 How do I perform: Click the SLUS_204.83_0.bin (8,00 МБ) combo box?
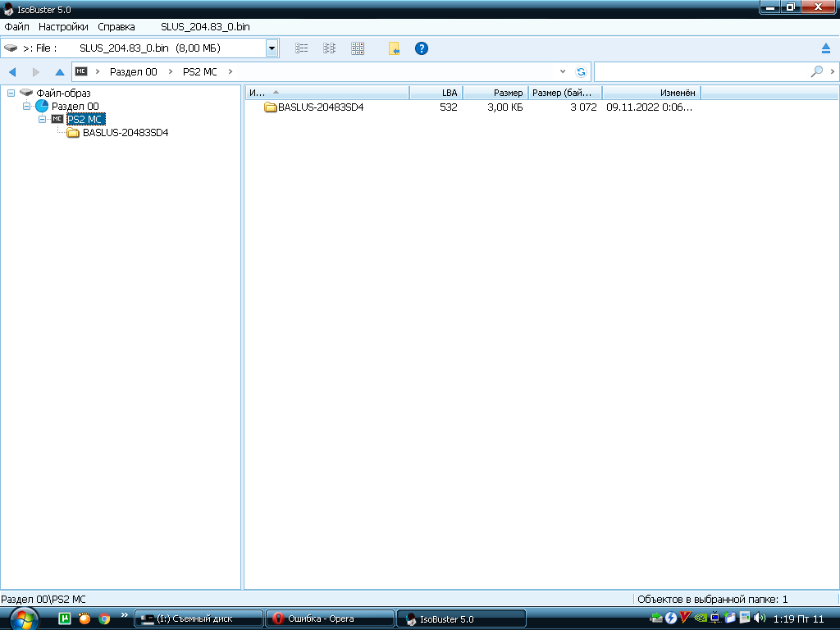pos(139,48)
